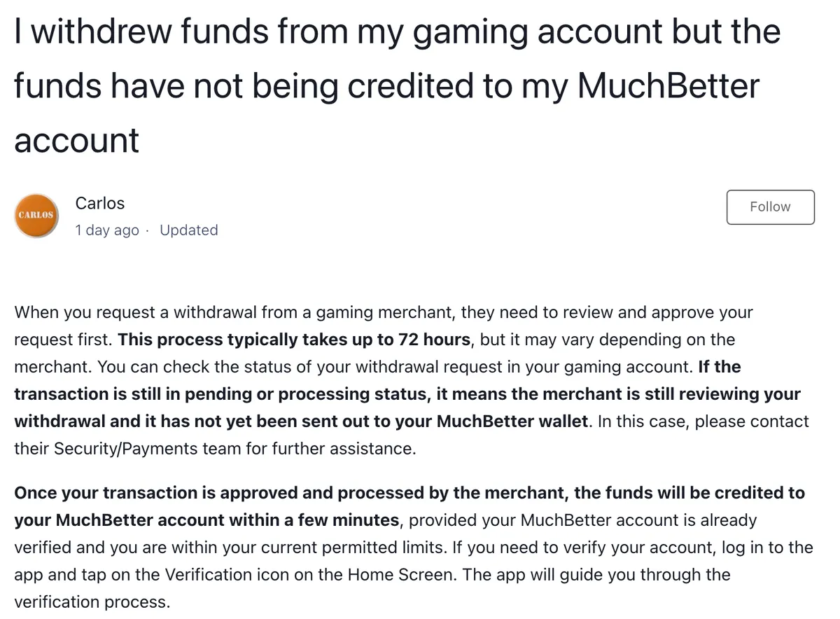Select bold phrase 'pending or processing status'
This screenshot has height=619, width=840.
(279, 394)
